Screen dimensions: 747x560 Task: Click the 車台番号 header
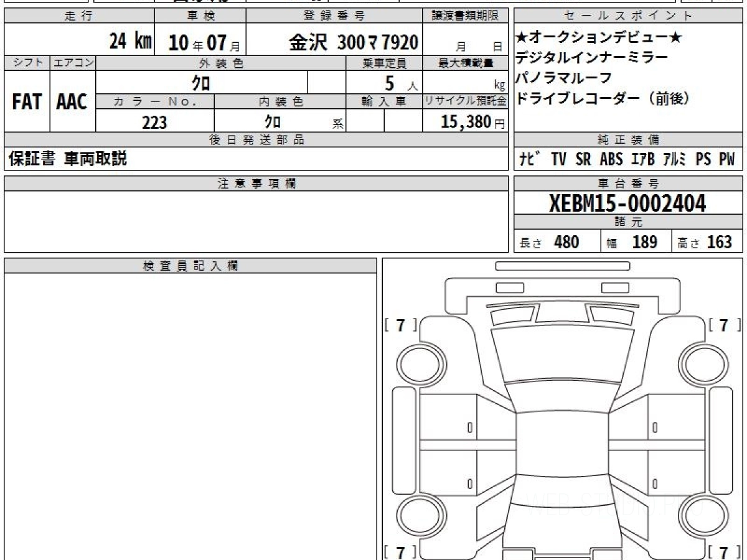click(x=629, y=184)
